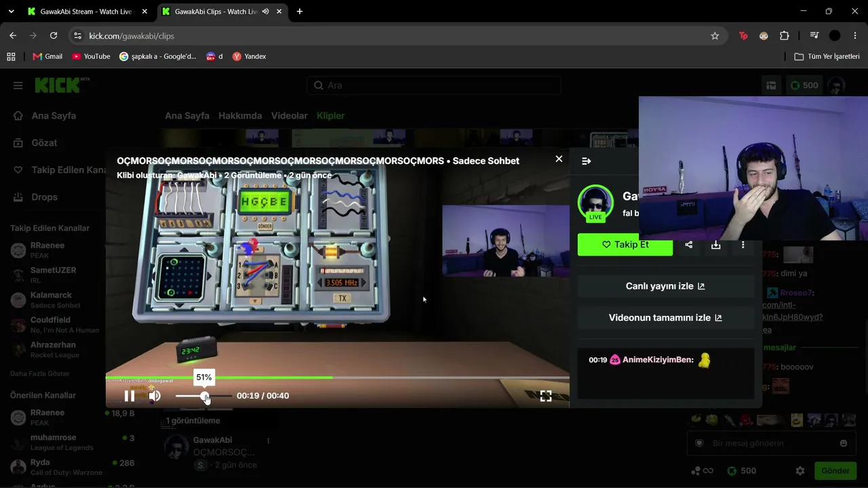Go to Kick home via logo
Viewport: 868px width, 488px height.
[x=58, y=85]
